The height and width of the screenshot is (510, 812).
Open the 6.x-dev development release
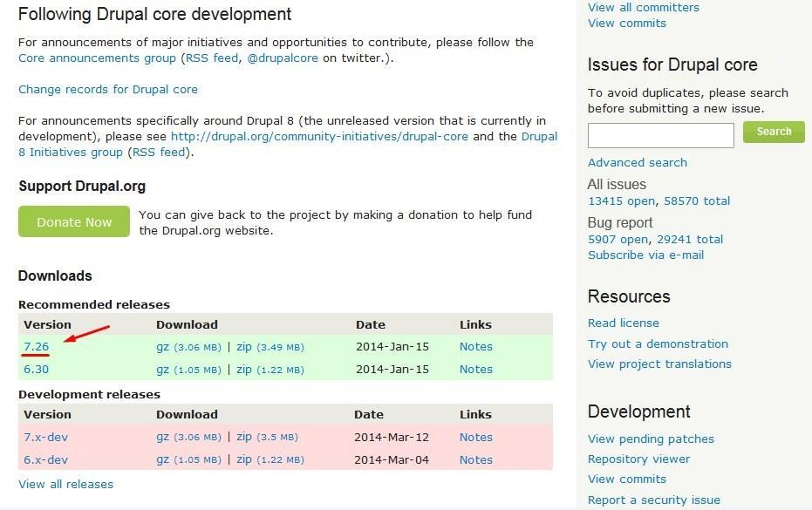pos(45,459)
